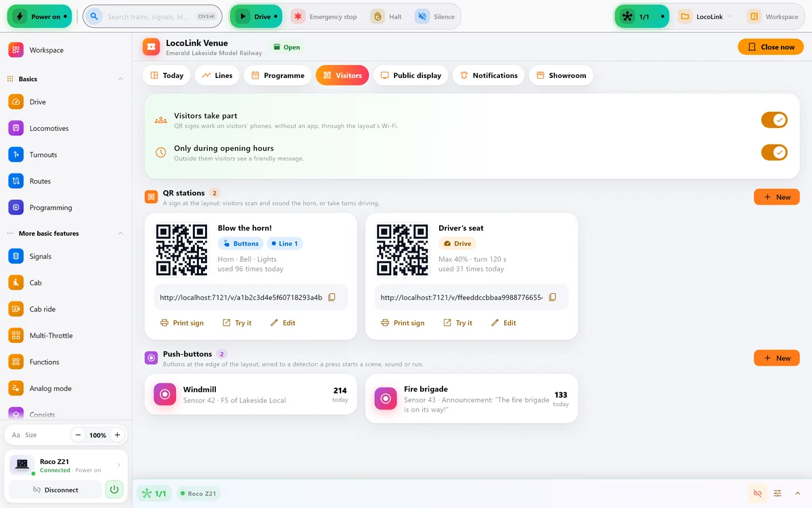The image size is (812, 508).
Task: Edit the Blow the horn station
Action: 283,323
